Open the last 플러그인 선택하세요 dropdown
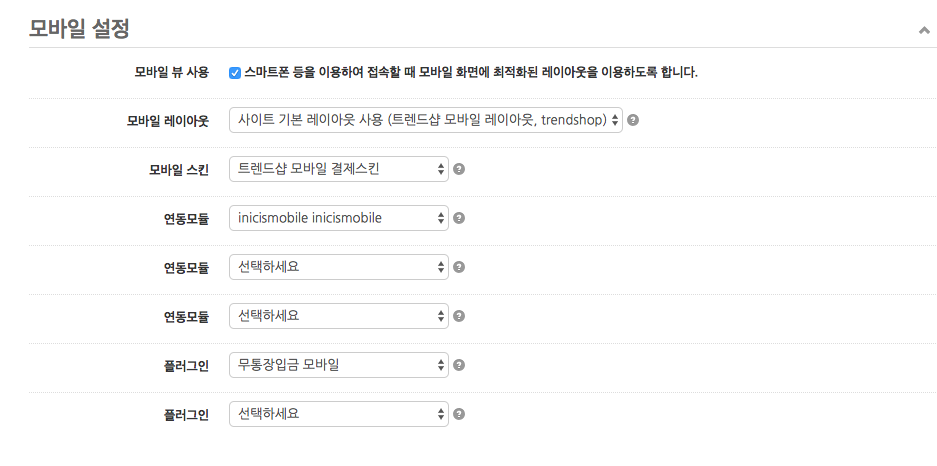The image size is (937, 466). click(x=338, y=414)
